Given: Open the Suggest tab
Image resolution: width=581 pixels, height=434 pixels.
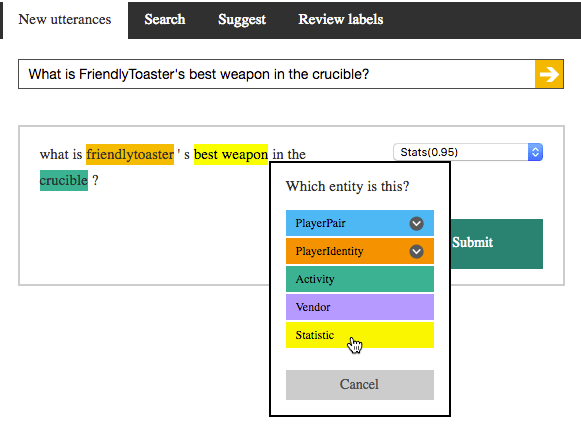Looking at the screenshot, I should (242, 20).
